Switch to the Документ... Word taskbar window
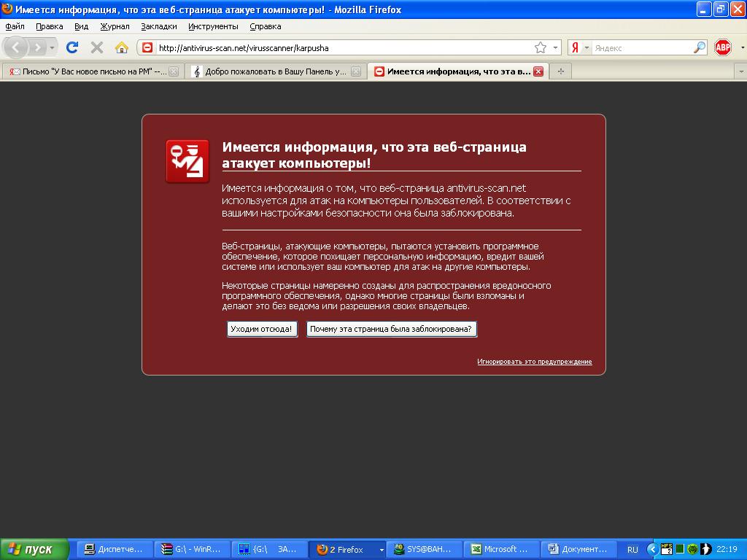This screenshot has width=747, height=560. 579,549
